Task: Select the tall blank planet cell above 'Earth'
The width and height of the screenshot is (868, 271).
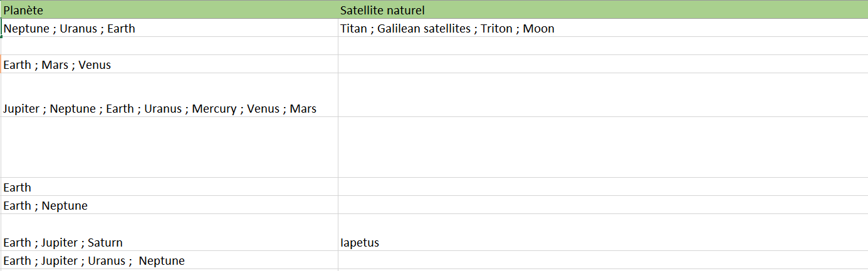Action: coord(169,148)
